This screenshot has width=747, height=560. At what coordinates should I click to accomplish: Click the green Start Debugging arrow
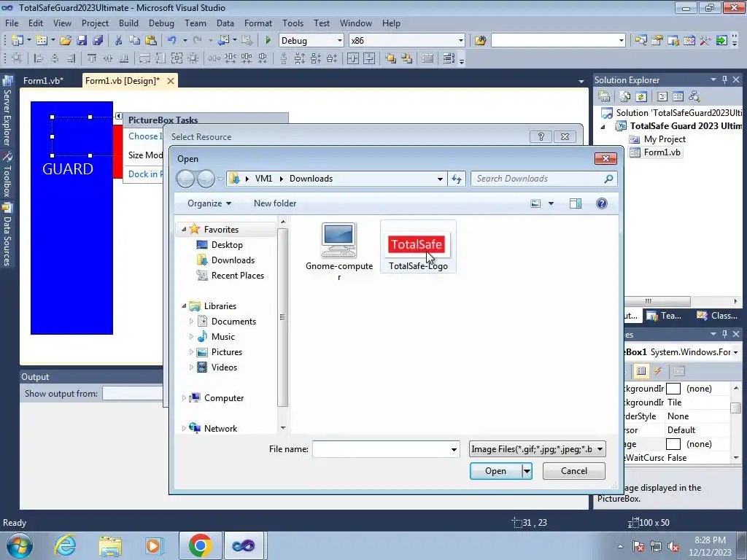click(x=268, y=41)
